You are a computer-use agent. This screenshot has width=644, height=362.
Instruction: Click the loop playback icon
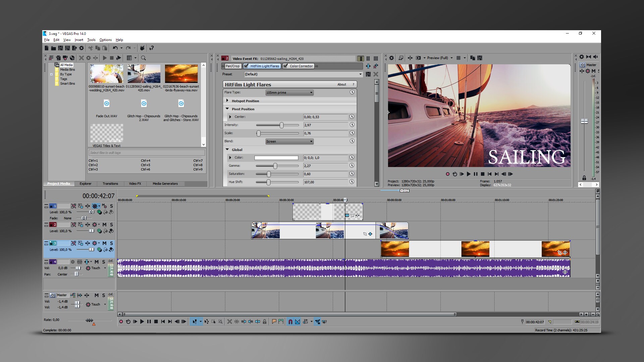point(128,322)
